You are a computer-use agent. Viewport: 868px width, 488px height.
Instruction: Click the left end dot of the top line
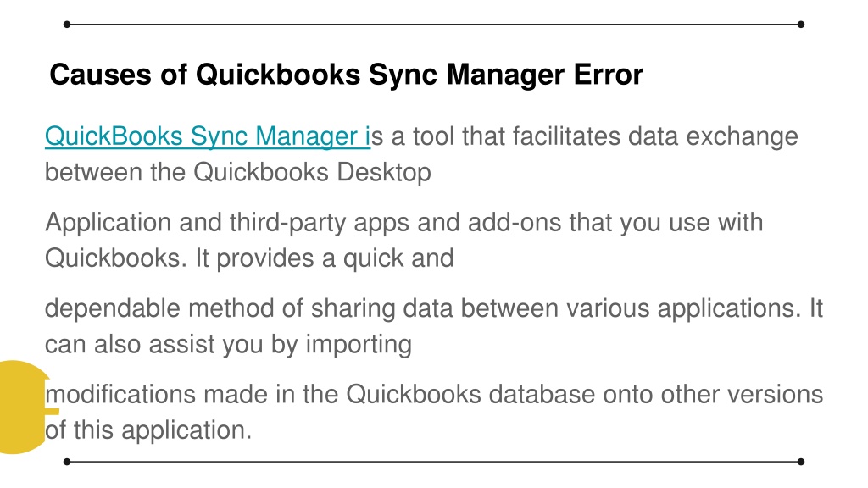coord(67,25)
